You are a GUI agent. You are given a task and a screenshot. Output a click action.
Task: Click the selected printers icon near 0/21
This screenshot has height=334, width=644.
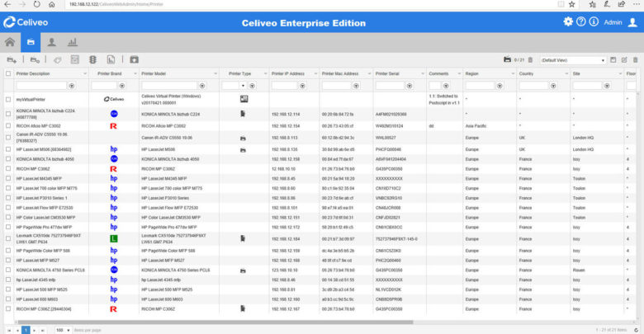[x=507, y=60]
